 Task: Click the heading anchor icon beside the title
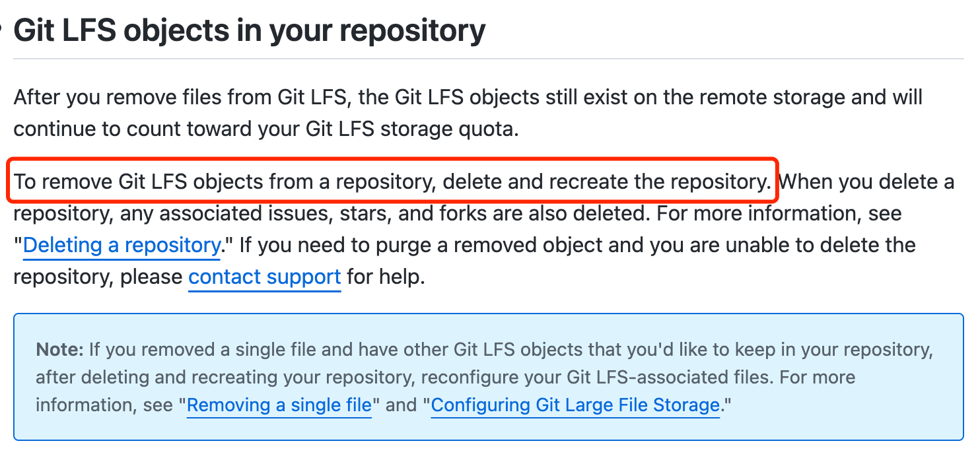coord(3,30)
